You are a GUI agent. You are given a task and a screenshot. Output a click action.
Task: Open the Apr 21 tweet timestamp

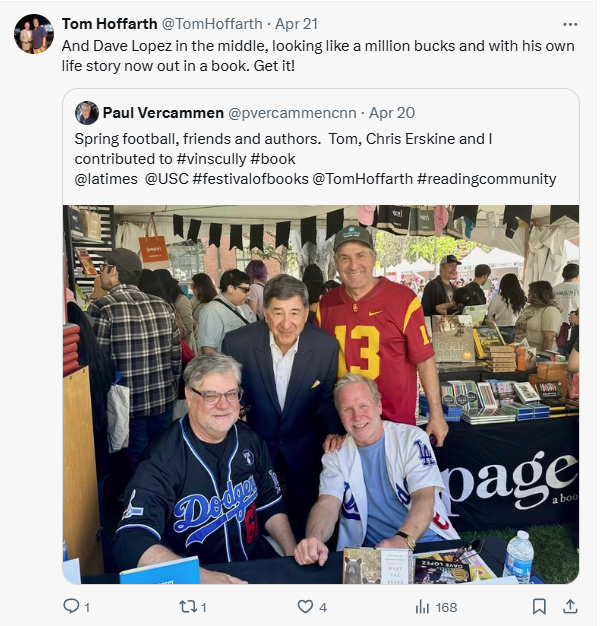coord(296,24)
